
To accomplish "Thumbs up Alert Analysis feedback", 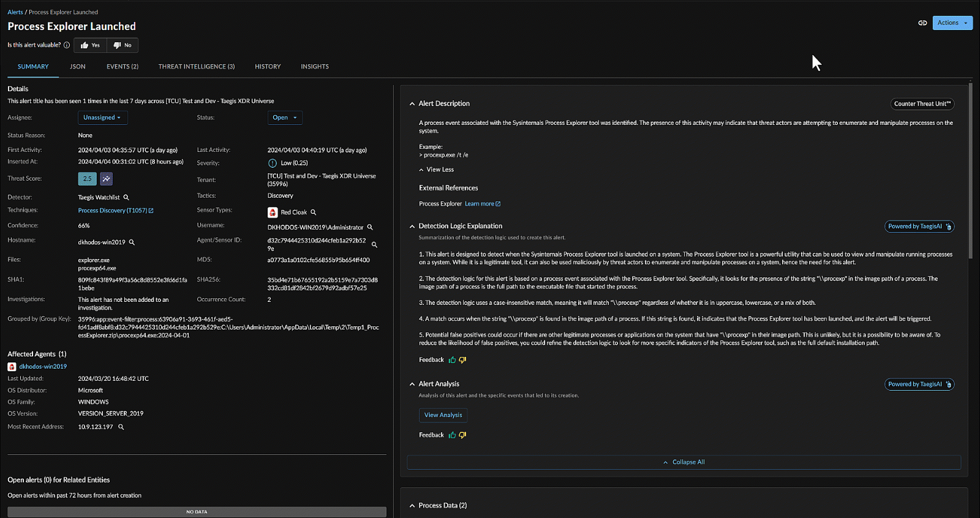I will pos(452,435).
